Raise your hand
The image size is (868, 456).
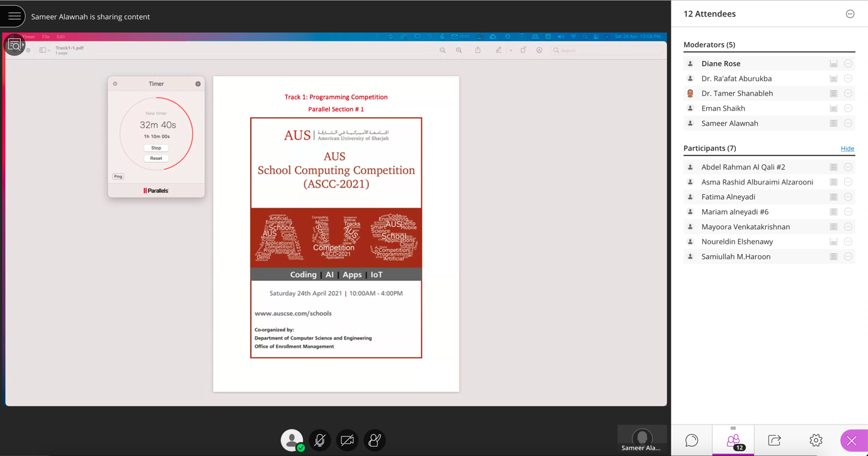click(x=374, y=440)
